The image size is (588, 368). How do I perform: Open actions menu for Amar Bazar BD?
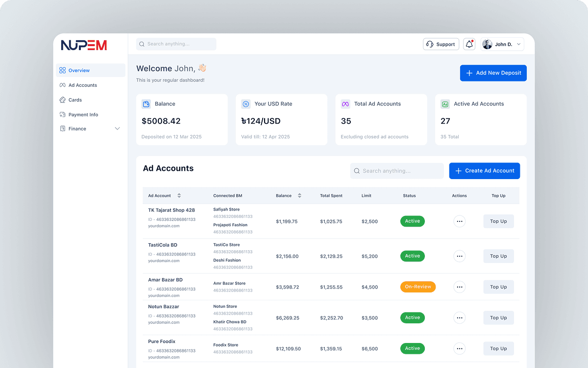tap(459, 287)
